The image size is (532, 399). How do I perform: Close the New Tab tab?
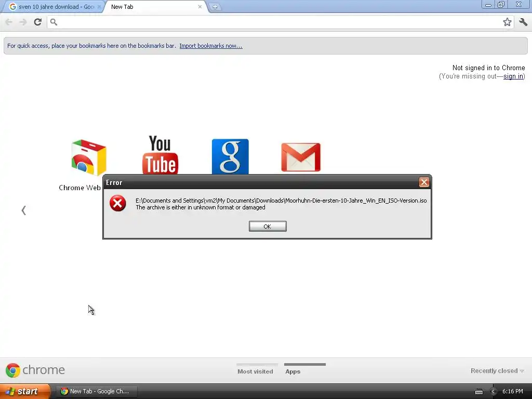click(x=200, y=7)
